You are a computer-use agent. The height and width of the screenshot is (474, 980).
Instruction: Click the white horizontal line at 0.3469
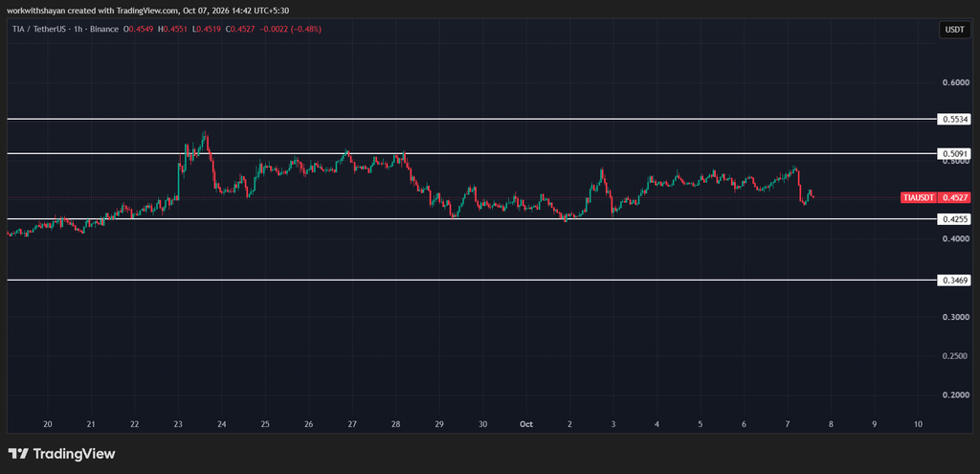click(x=472, y=281)
